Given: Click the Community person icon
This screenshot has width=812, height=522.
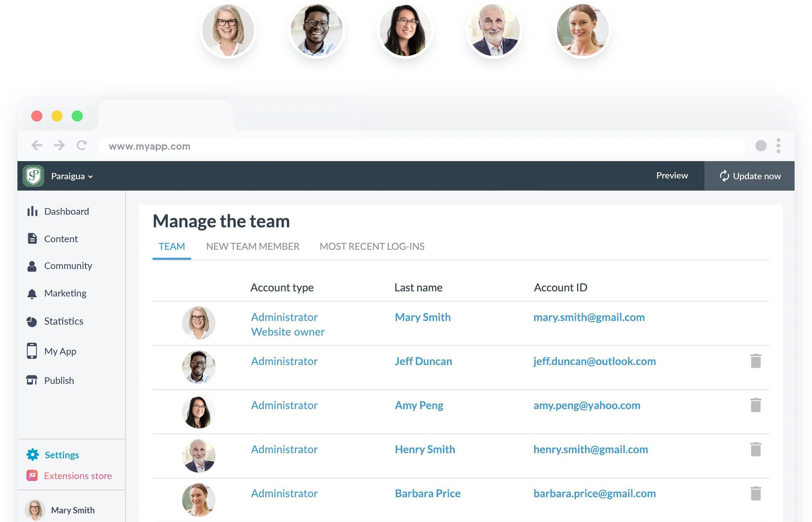Looking at the screenshot, I should point(32,266).
